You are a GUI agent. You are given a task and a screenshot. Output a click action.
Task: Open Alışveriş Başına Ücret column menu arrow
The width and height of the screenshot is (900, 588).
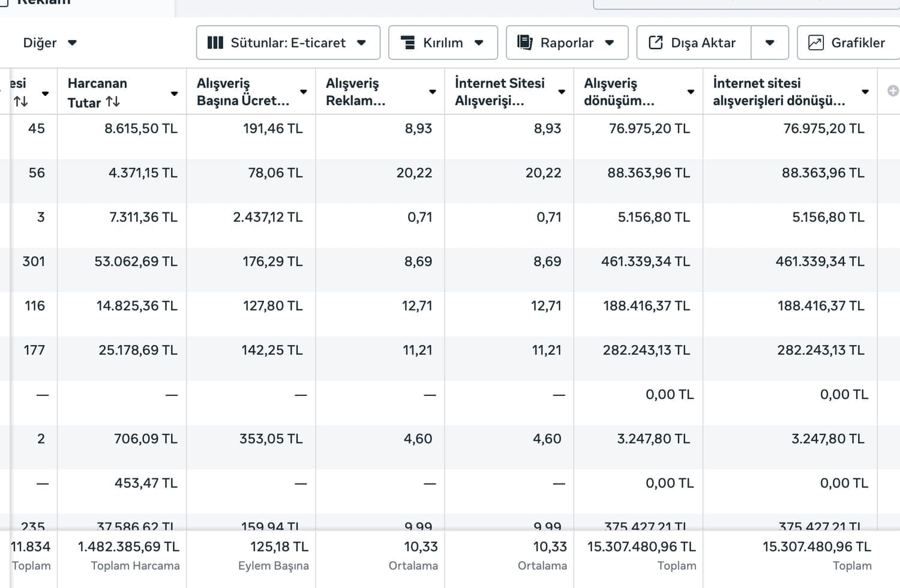pos(304,92)
